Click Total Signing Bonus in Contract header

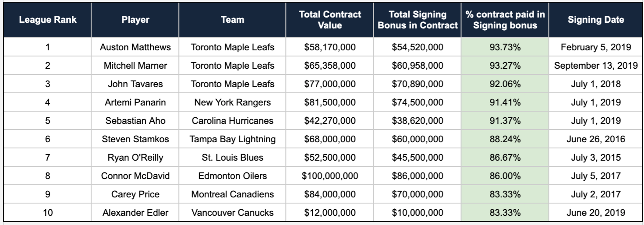click(418, 20)
